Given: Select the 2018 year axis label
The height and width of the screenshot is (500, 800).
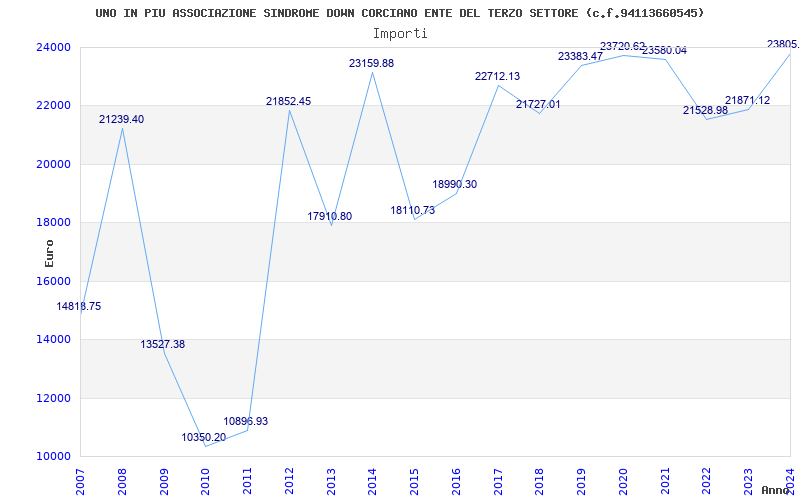Looking at the screenshot, I should [x=540, y=482].
